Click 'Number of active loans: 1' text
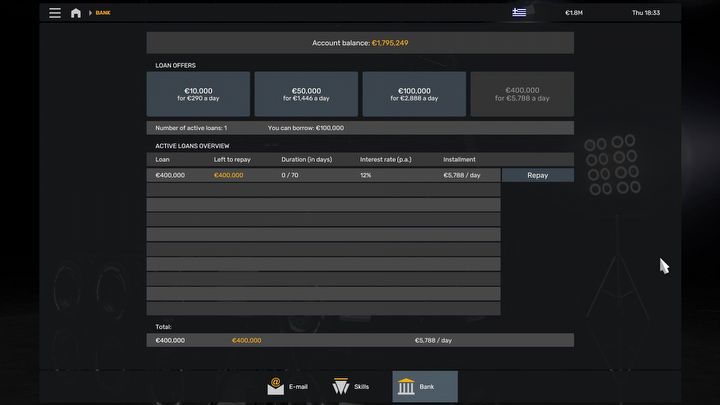 coord(191,128)
